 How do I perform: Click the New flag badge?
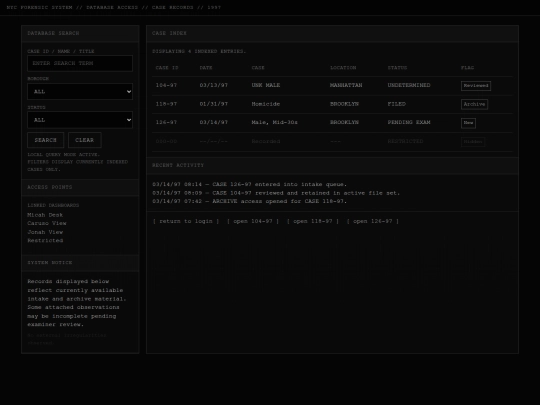pos(468,123)
